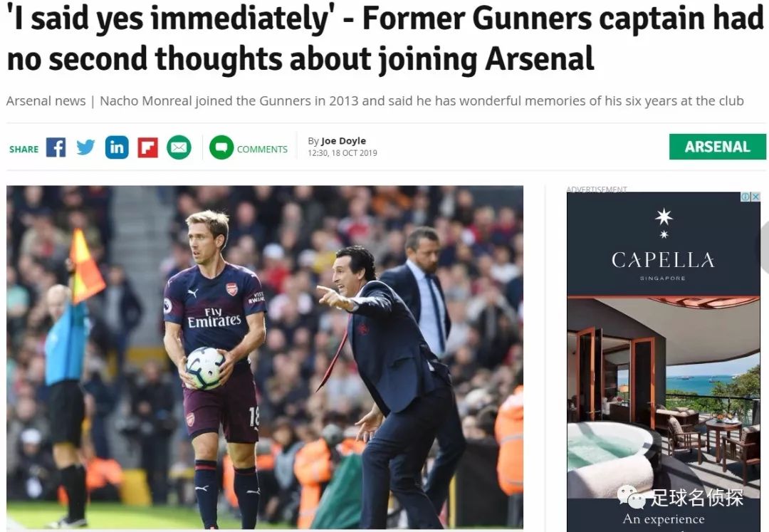Screen dimensions: 769x532
Task: Click the green ARSENAL category button
Action: point(717,147)
